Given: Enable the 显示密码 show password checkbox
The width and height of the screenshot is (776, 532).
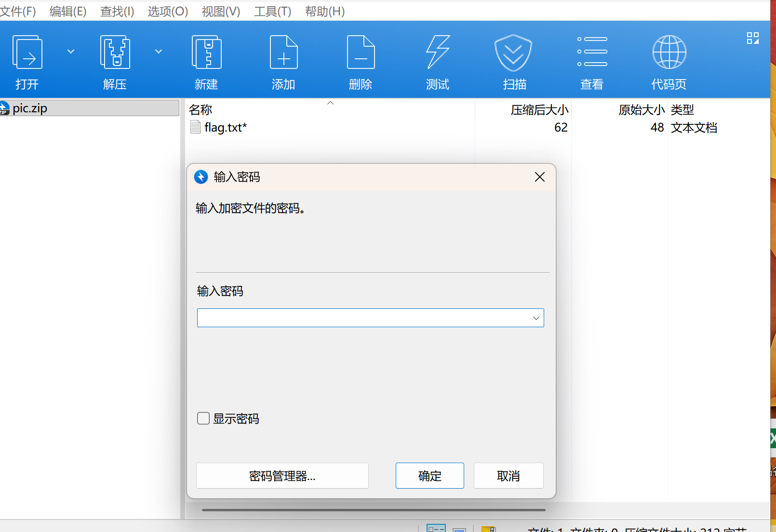Looking at the screenshot, I should click(x=203, y=418).
